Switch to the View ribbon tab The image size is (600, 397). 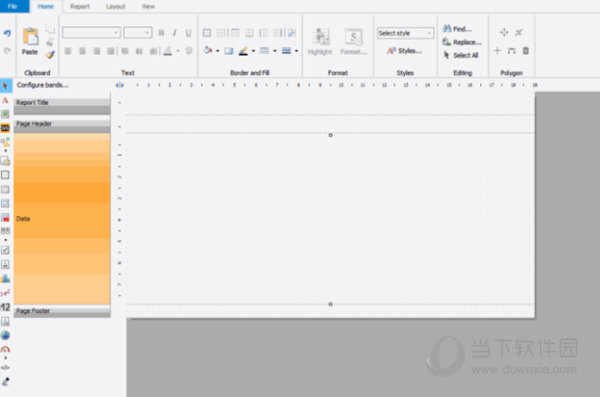pos(148,7)
